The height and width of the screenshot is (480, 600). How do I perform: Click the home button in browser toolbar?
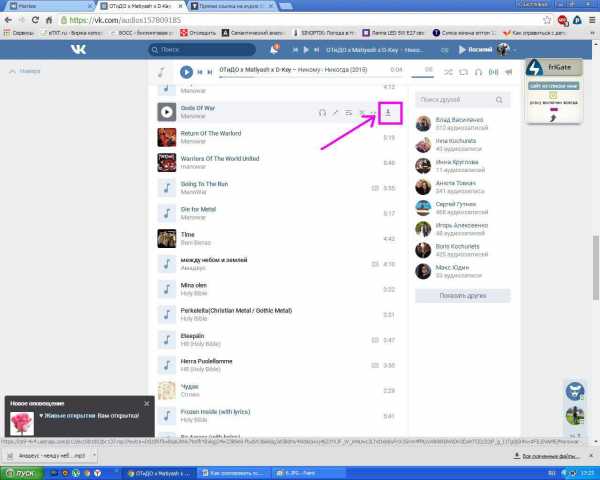coord(49,20)
